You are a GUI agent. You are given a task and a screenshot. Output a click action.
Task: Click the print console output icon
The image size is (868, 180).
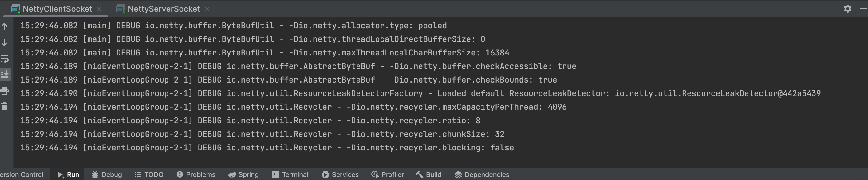point(5,91)
